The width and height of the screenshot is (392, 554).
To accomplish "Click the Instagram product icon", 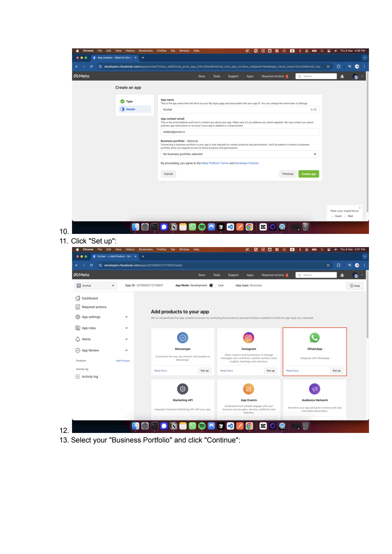I will (249, 338).
